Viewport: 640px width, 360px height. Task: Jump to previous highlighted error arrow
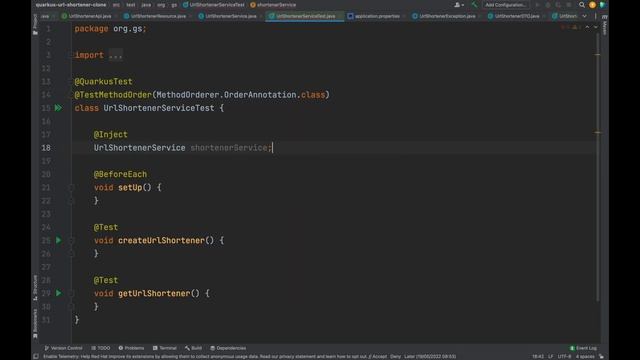(x=587, y=27)
